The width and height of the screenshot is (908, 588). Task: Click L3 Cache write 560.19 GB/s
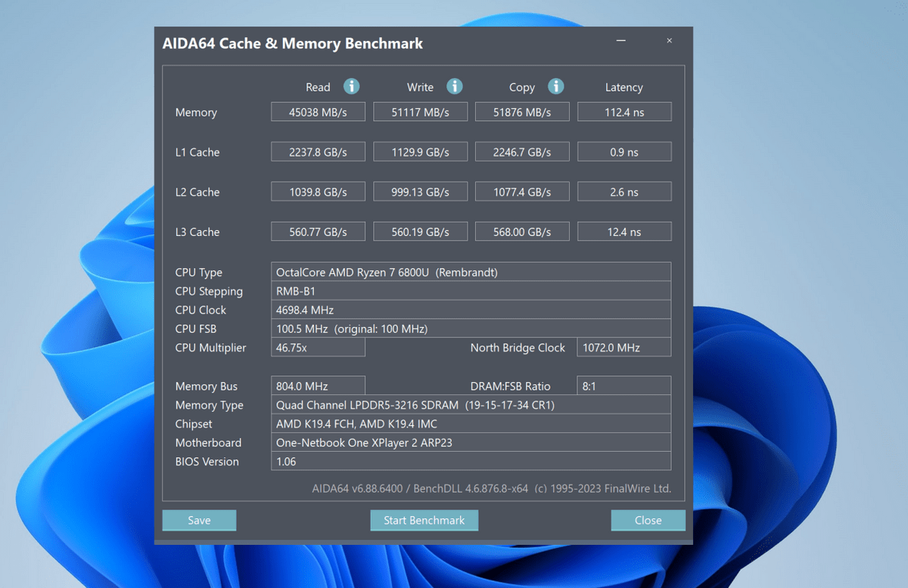(420, 232)
